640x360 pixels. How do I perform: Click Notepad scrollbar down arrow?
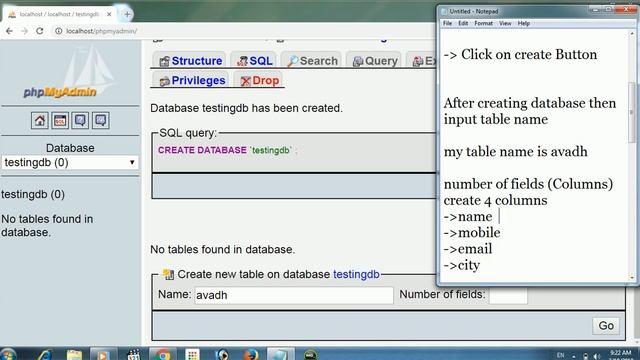[632, 278]
